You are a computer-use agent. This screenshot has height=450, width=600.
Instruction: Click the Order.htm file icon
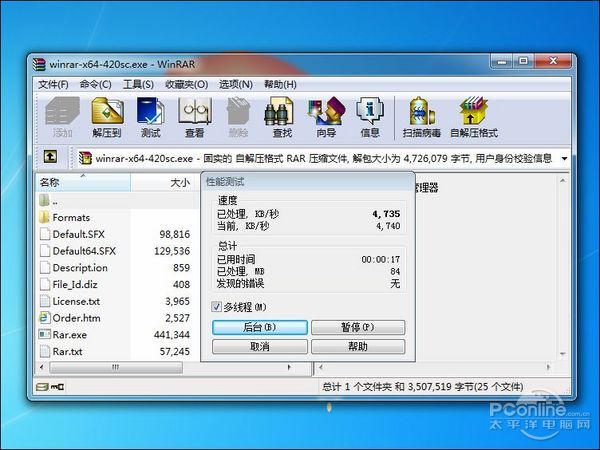tap(45, 318)
